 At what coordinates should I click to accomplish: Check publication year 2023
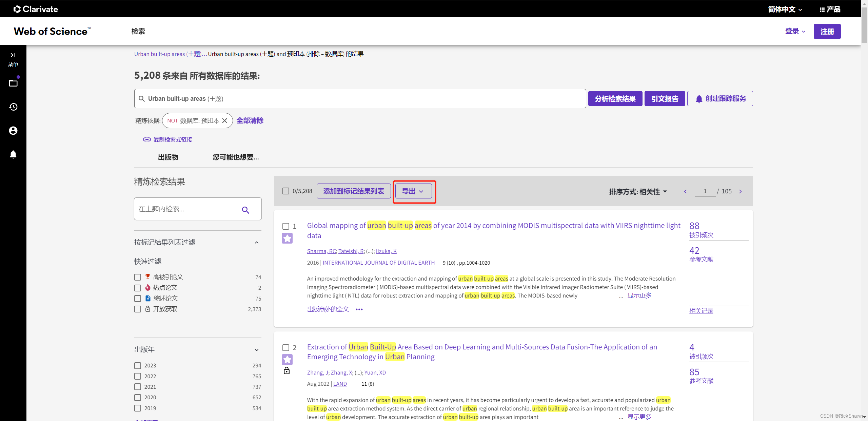(x=138, y=366)
